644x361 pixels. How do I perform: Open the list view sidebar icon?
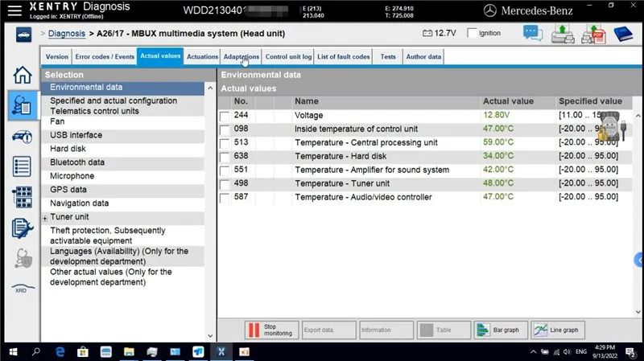(22, 166)
